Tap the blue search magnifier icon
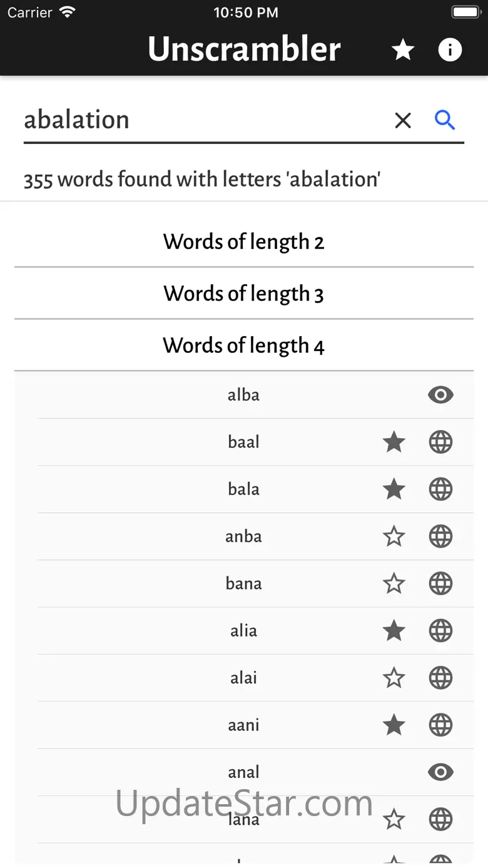Viewport: 488px width, 868px height. [445, 120]
